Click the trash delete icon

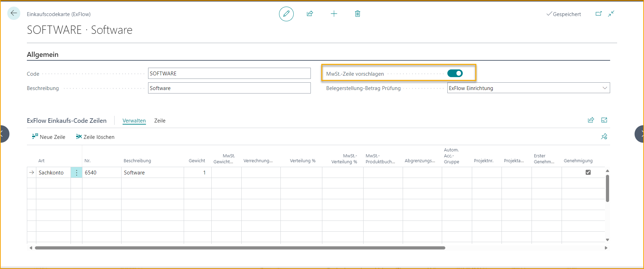358,14
